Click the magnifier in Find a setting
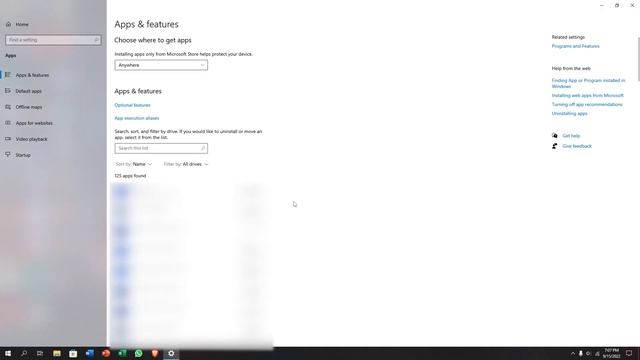 click(x=96, y=40)
